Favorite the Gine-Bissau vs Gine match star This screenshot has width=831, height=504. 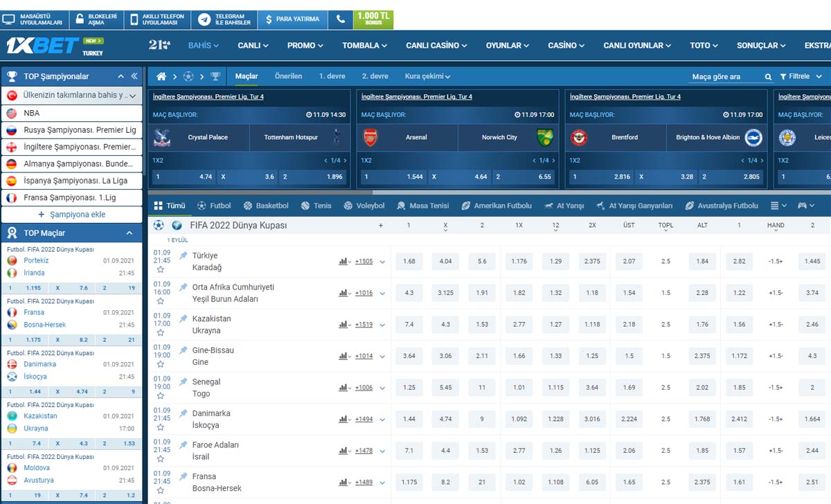161,365
